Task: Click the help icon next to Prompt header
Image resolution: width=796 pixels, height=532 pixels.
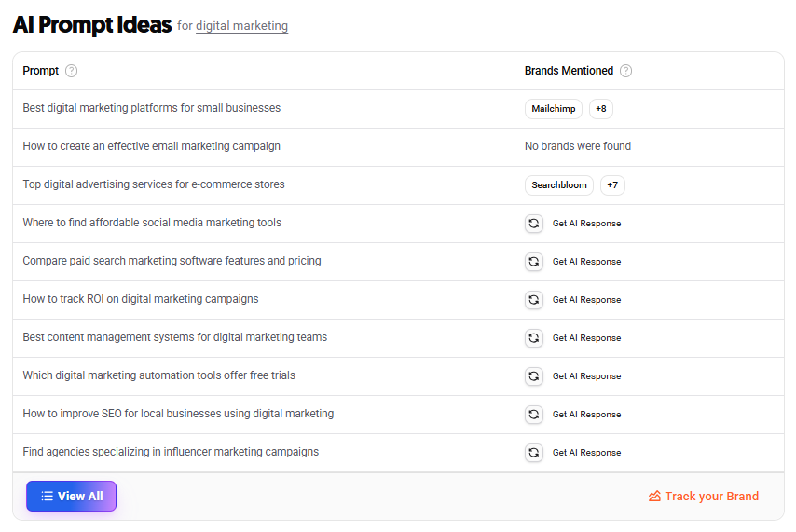Action: 72,71
